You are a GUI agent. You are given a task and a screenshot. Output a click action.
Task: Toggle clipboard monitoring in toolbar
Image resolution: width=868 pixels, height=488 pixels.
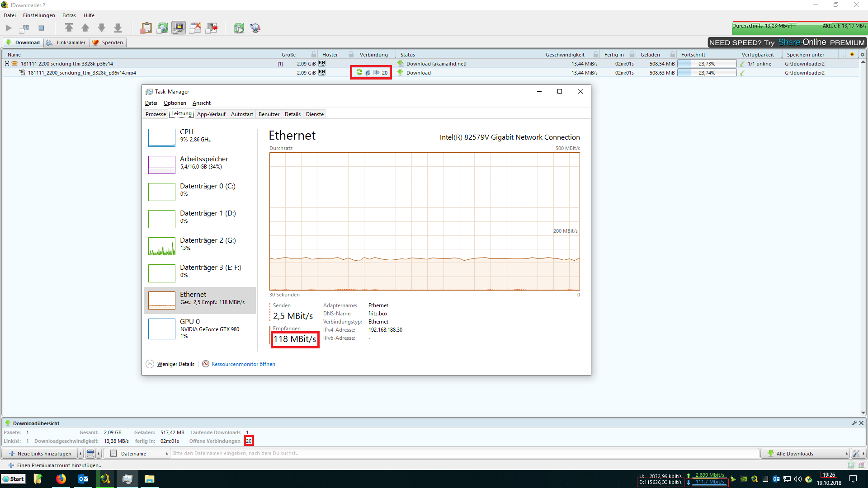tap(146, 28)
